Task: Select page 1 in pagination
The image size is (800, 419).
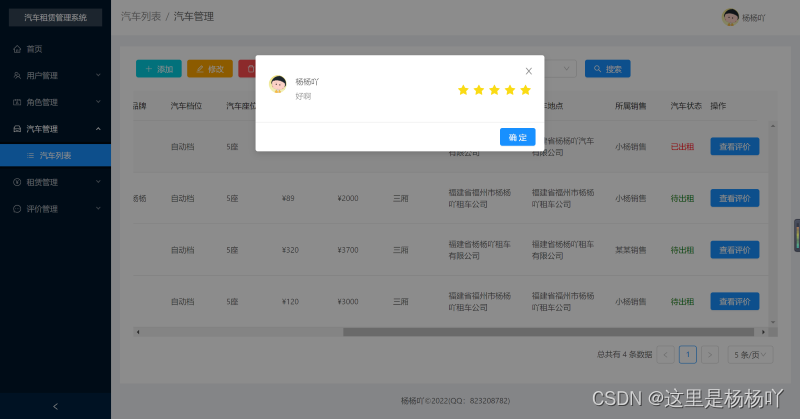Action: tap(688, 354)
